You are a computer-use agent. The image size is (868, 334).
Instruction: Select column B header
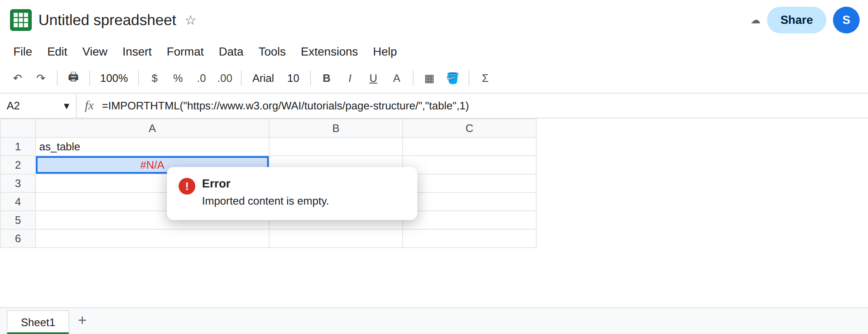point(336,128)
